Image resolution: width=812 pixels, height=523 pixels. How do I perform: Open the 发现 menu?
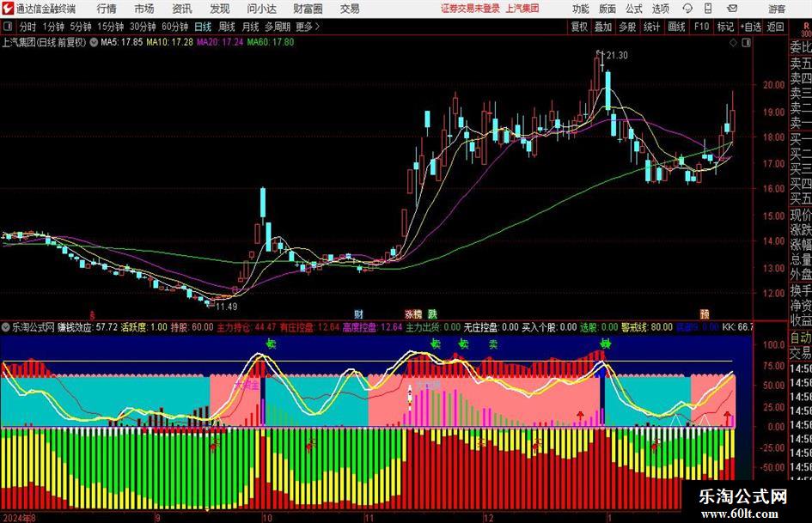point(220,9)
